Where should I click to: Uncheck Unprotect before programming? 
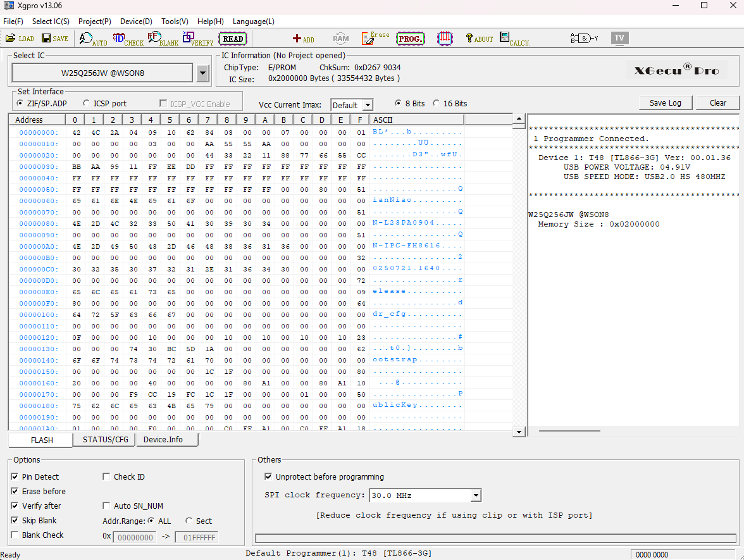pos(268,477)
